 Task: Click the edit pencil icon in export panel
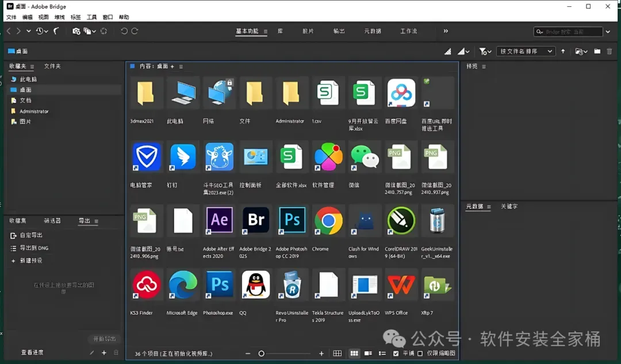click(92, 352)
